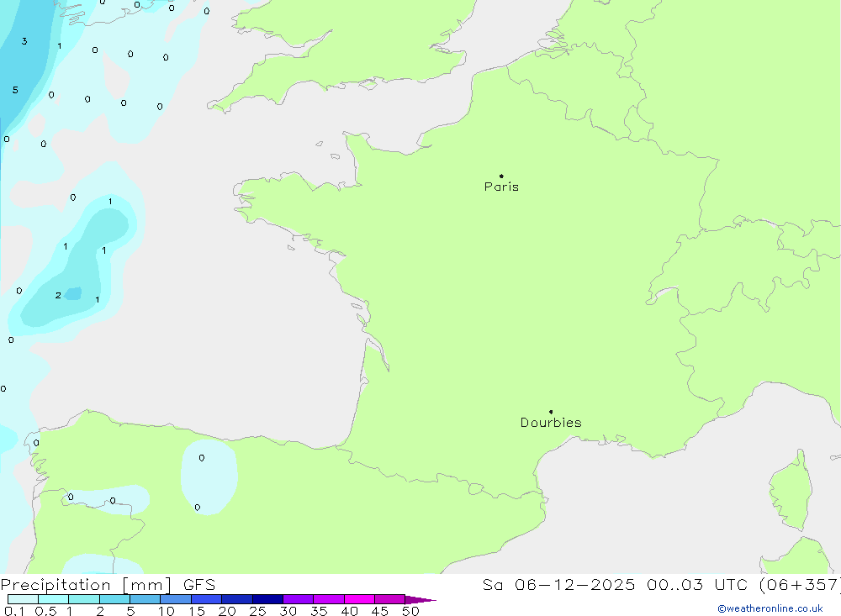Click the '(06+357)' forecast offset text

tap(799, 585)
